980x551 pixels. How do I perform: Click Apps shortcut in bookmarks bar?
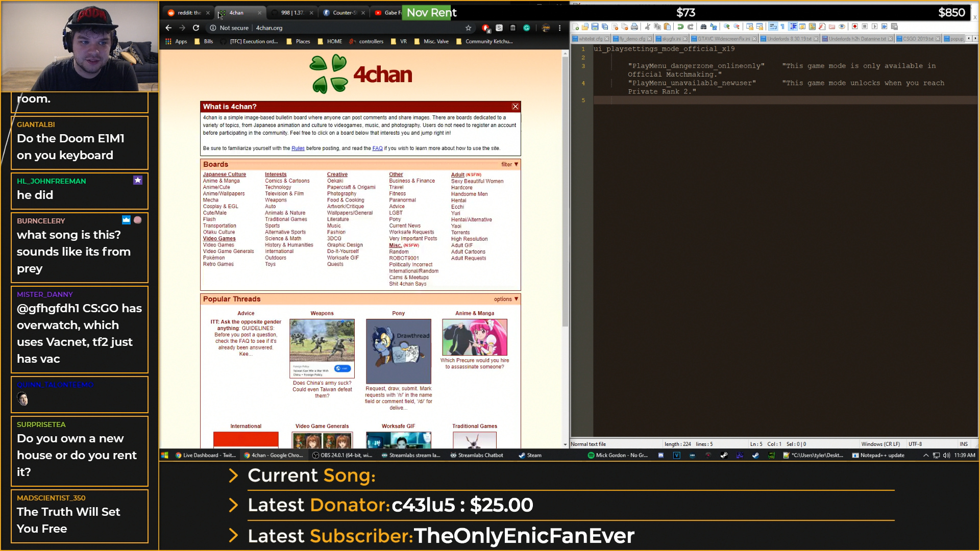[x=176, y=42]
